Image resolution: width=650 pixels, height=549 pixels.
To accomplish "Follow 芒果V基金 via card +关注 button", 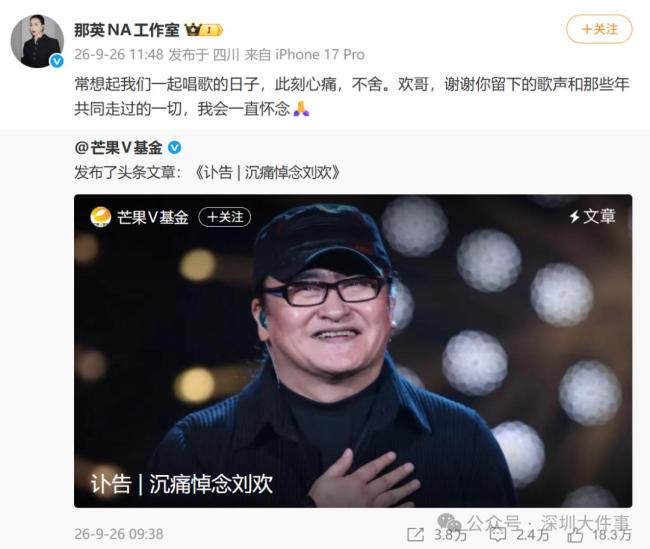I will click(225, 217).
